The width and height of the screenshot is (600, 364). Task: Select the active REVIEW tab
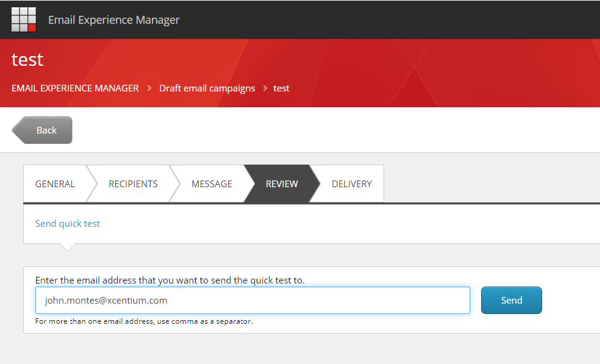point(282,184)
